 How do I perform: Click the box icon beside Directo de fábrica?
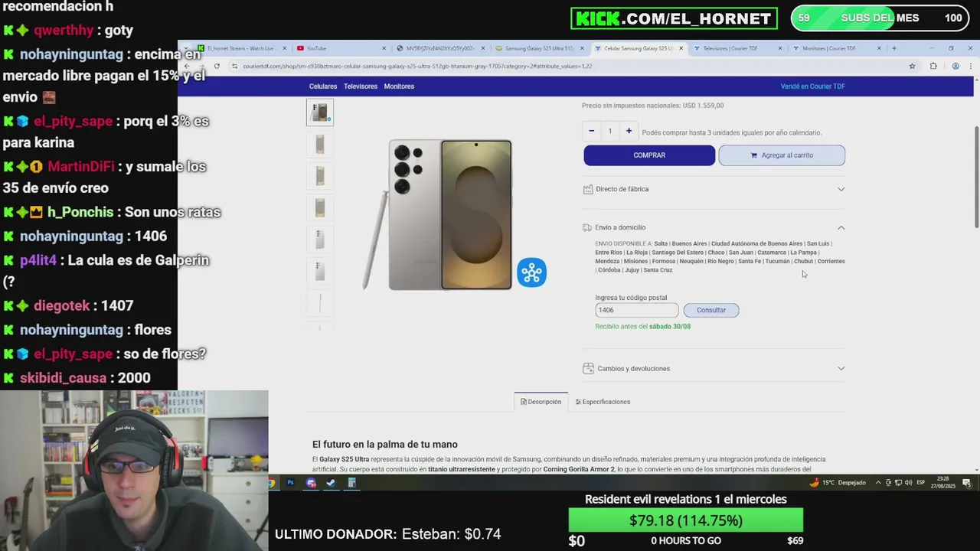588,189
